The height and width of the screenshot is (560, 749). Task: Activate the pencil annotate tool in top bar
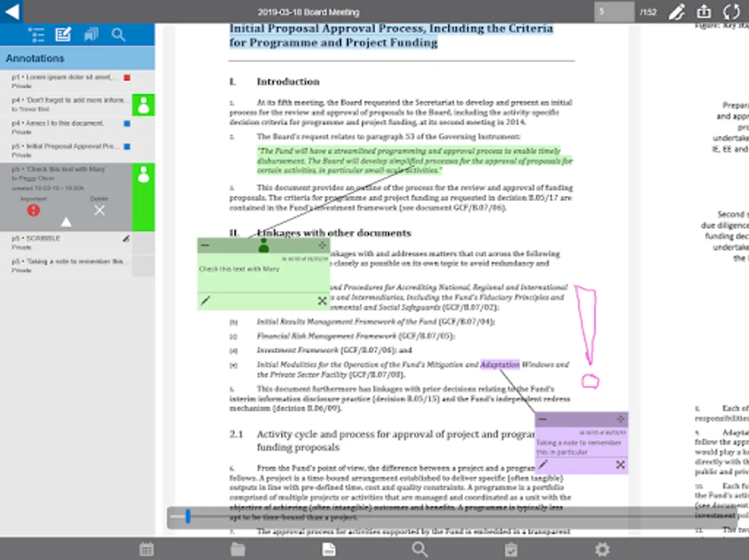coord(676,12)
